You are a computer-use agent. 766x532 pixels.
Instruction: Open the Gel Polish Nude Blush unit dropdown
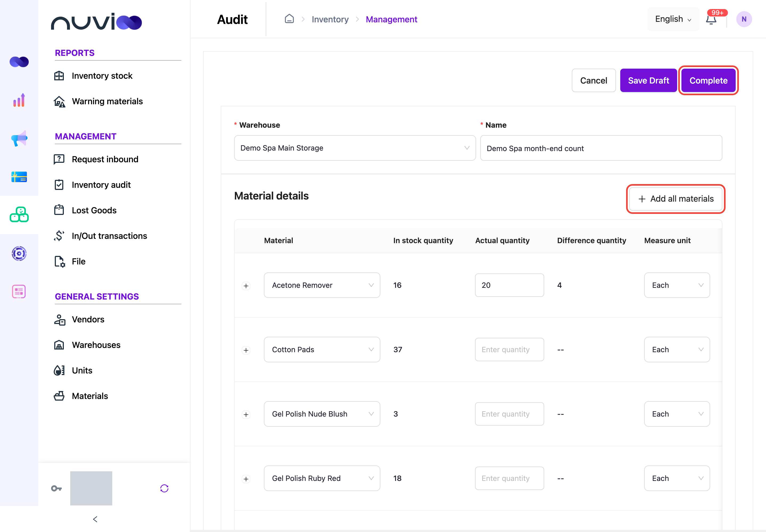pos(677,414)
